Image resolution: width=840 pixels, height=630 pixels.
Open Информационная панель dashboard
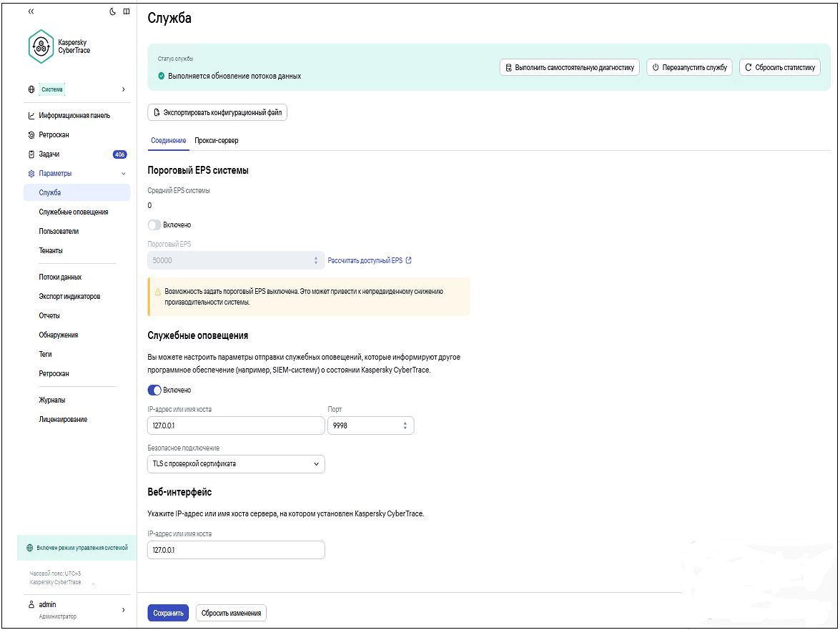74,116
